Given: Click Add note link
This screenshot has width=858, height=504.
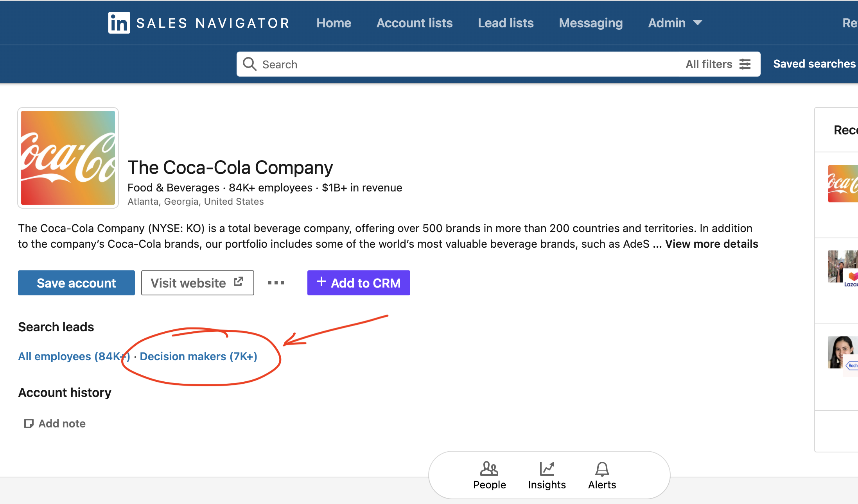Looking at the screenshot, I should [x=55, y=424].
